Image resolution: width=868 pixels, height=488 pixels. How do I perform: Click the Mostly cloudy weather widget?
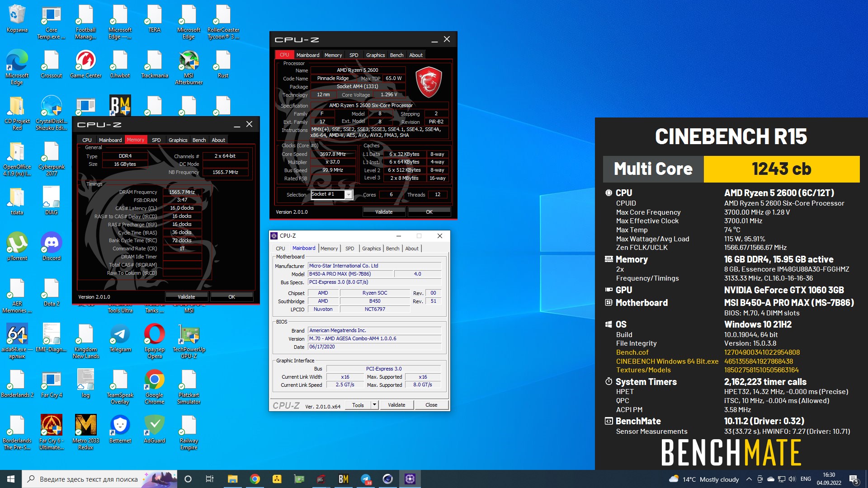click(x=704, y=479)
